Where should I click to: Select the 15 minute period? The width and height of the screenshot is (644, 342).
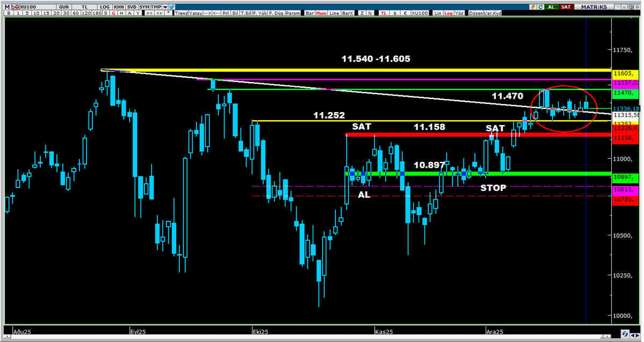pyautogui.click(x=46, y=13)
